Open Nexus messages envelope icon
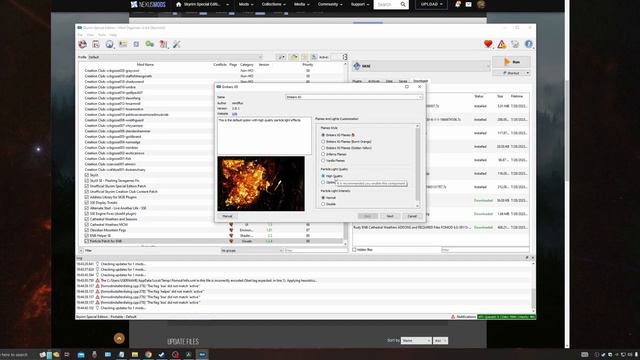 (x=469, y=4)
